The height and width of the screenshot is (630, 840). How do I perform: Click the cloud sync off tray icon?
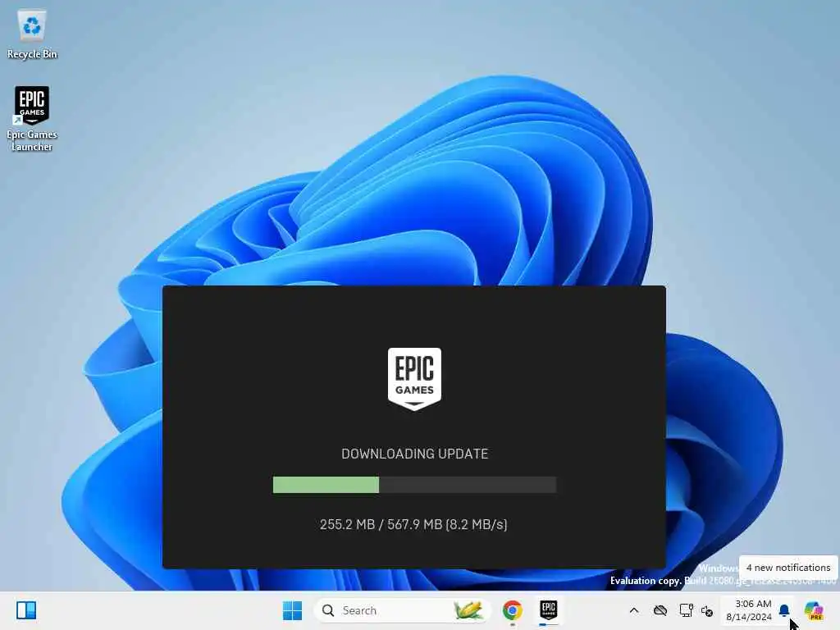point(660,610)
